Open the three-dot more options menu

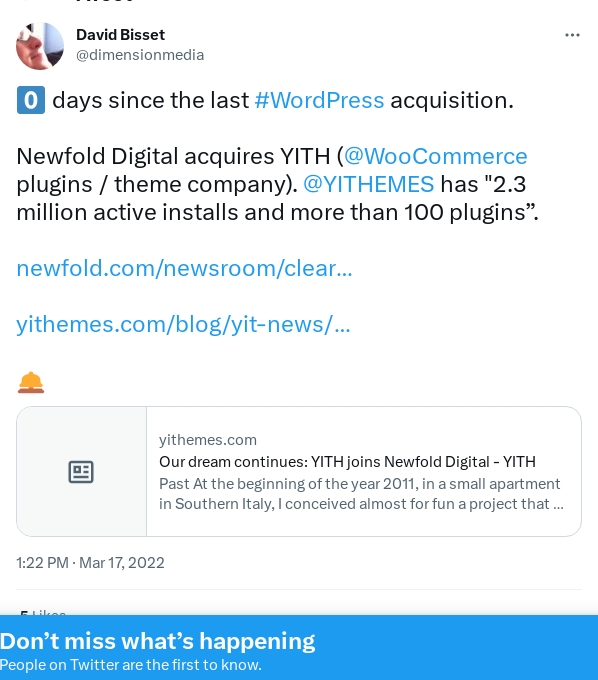[572, 35]
